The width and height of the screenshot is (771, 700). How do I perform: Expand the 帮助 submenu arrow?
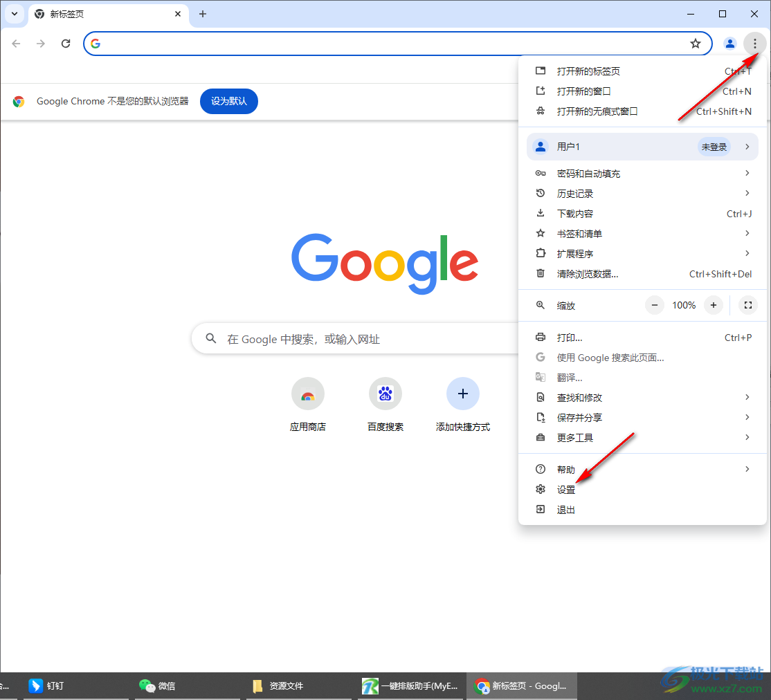(747, 469)
